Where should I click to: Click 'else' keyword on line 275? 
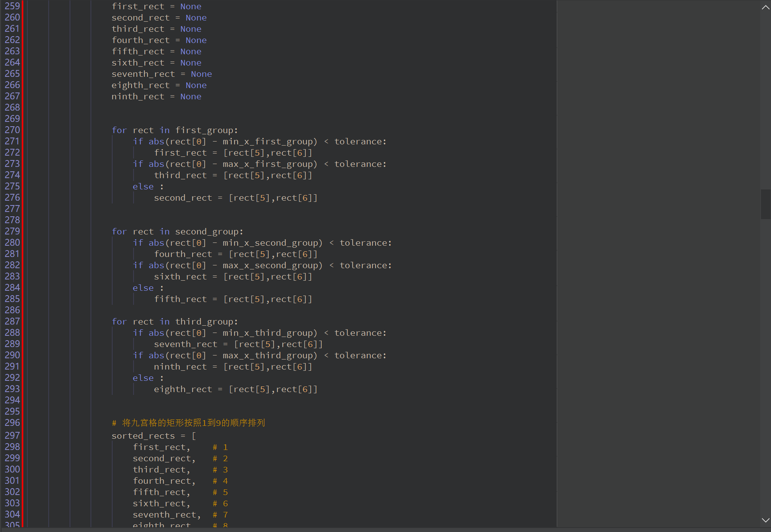click(x=143, y=187)
